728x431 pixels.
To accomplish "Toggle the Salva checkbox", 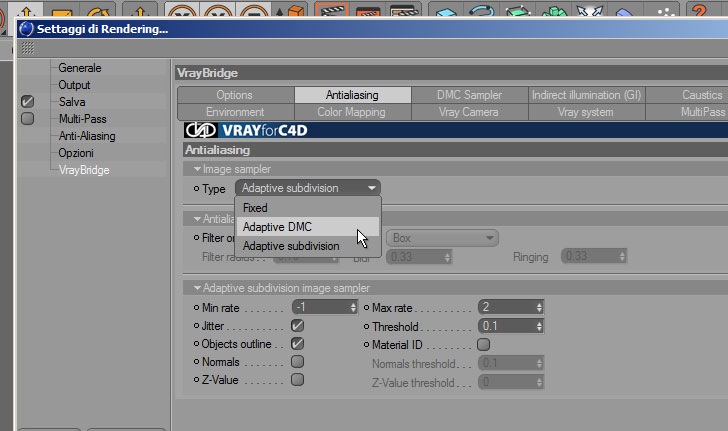I will [27, 101].
